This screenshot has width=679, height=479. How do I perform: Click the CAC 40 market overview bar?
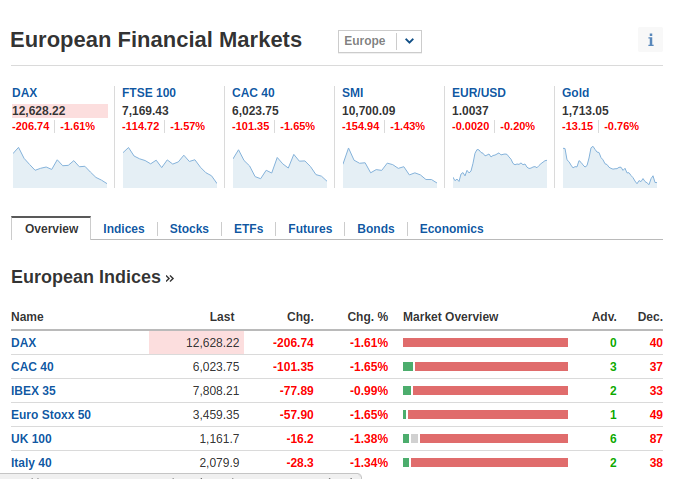pos(485,367)
